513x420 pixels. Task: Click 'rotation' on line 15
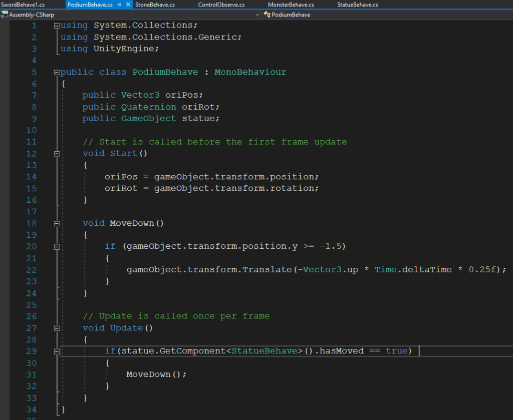tap(292, 188)
